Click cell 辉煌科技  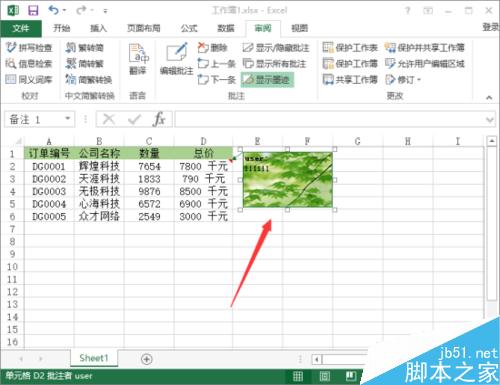tap(99, 166)
